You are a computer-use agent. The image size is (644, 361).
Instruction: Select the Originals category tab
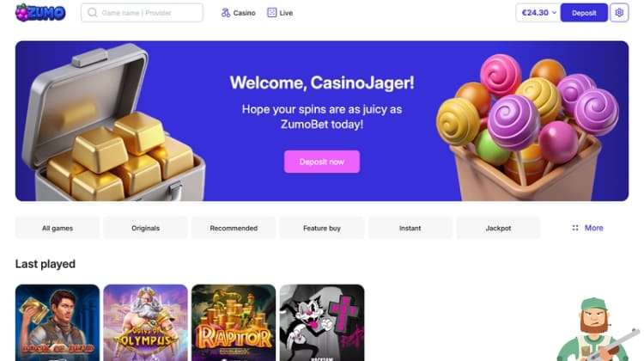tap(145, 228)
